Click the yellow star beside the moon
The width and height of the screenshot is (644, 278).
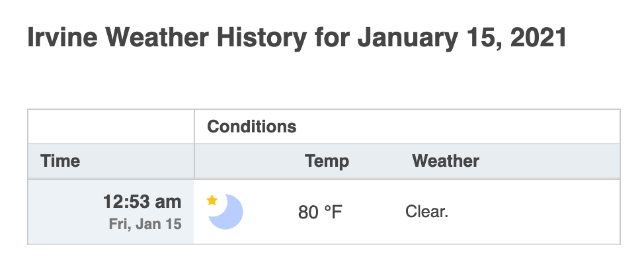(212, 201)
